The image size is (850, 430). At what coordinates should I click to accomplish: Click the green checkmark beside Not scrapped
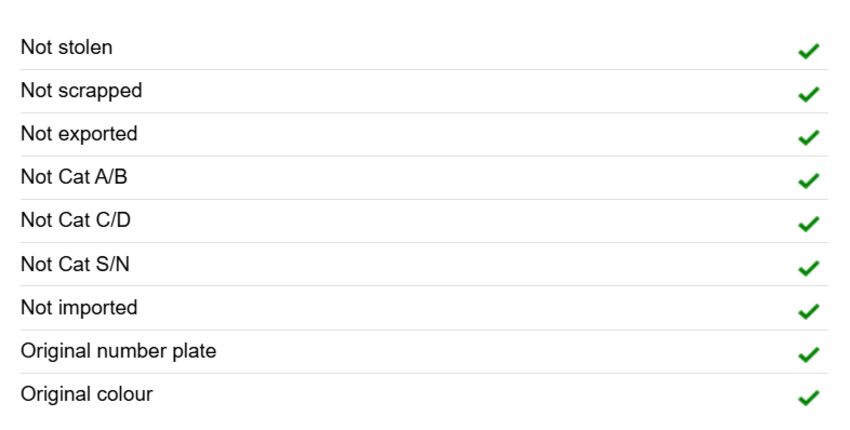pos(808,94)
